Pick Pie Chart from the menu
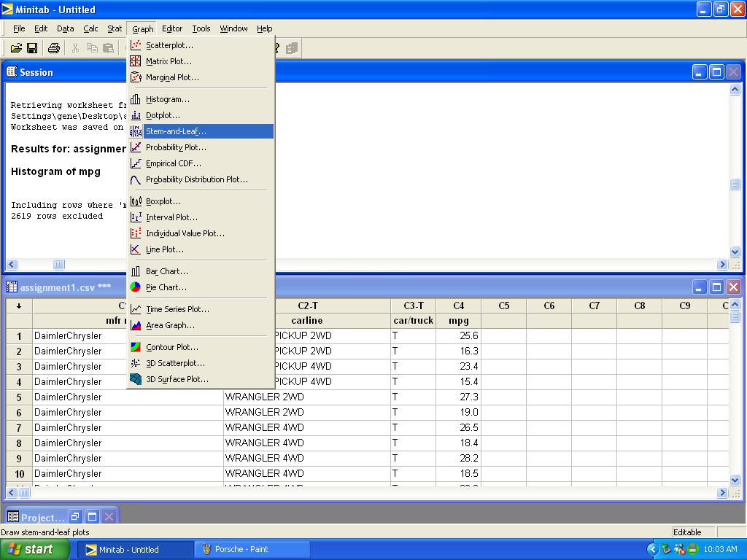This screenshot has width=747, height=560. (x=166, y=287)
